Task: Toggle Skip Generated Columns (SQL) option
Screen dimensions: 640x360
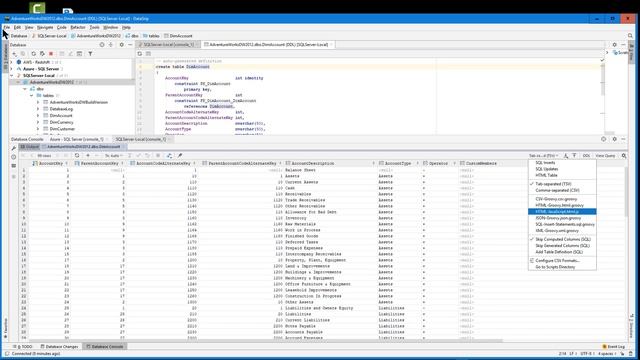Action: (562, 246)
